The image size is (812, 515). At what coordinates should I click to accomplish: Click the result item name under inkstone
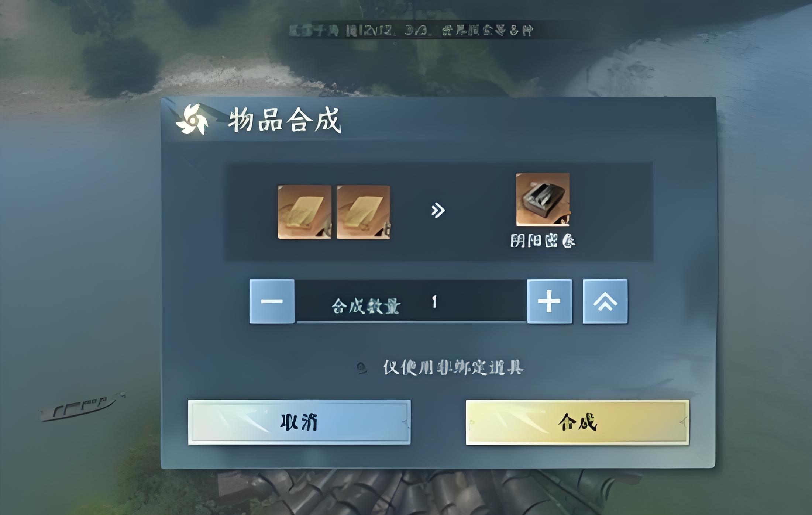point(543,241)
